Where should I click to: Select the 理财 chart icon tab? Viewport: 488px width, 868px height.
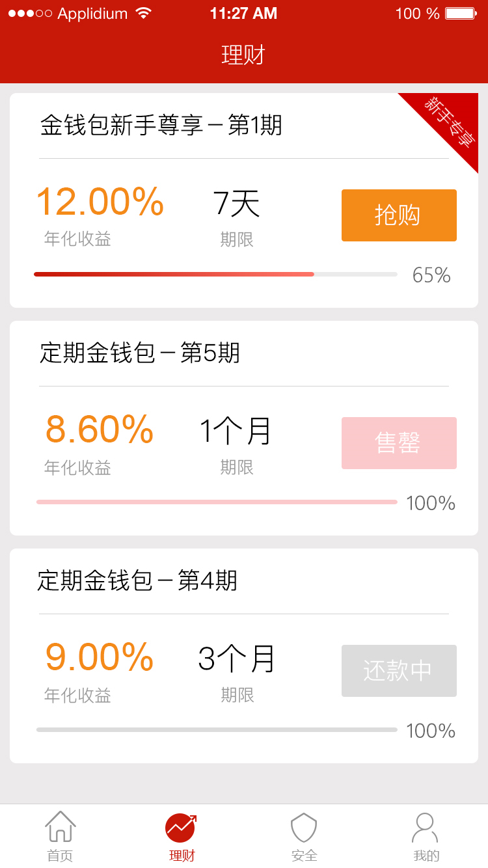[181, 828]
